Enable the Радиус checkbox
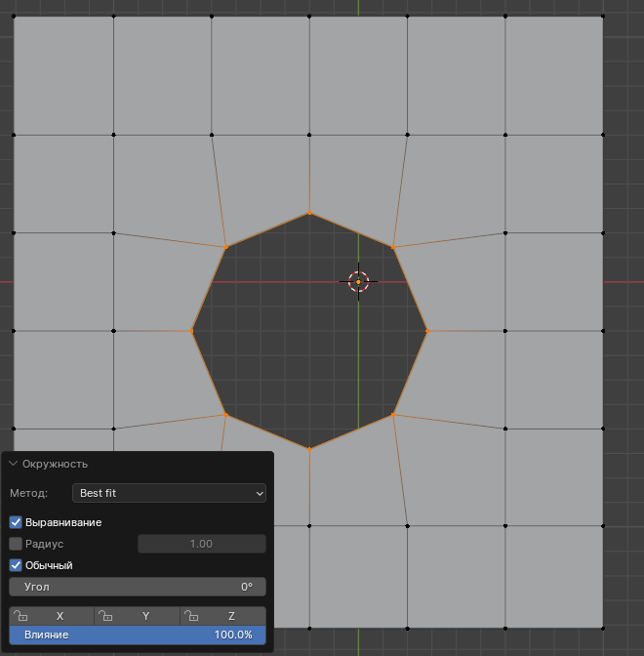Image resolution: width=644 pixels, height=656 pixels. coord(16,544)
